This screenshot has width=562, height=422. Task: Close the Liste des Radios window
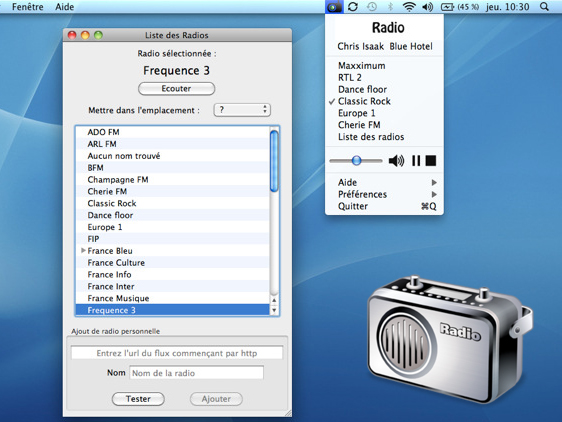click(72, 35)
